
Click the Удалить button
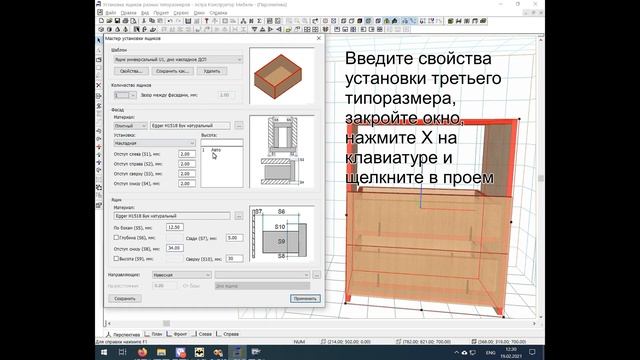coord(212,71)
